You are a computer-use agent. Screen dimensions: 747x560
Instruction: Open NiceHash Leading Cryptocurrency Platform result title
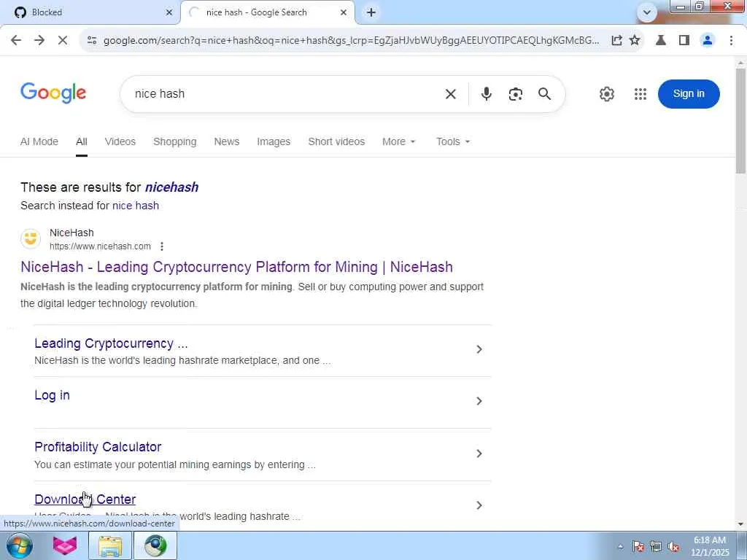(237, 267)
